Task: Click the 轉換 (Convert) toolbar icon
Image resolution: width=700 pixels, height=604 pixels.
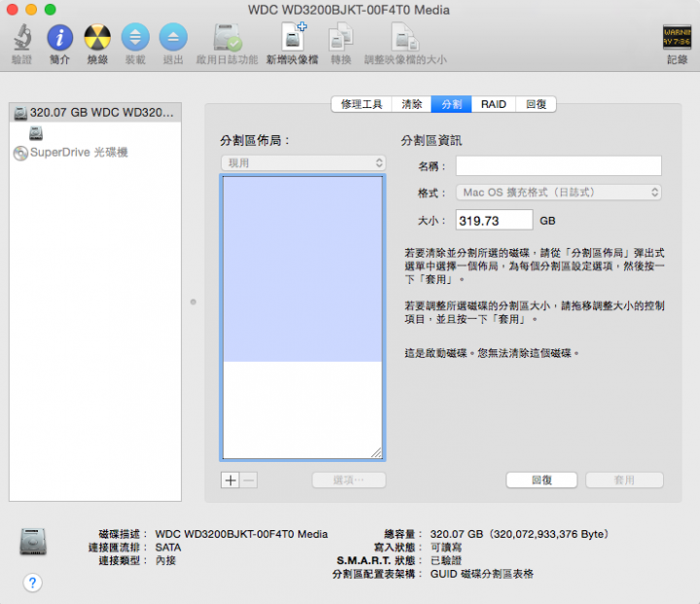Action: pos(341,37)
